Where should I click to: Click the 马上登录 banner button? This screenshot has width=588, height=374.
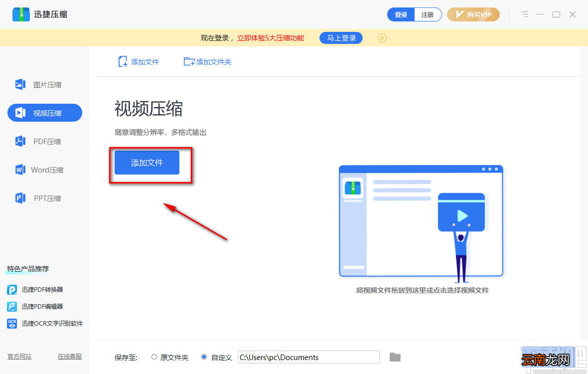[x=341, y=38]
